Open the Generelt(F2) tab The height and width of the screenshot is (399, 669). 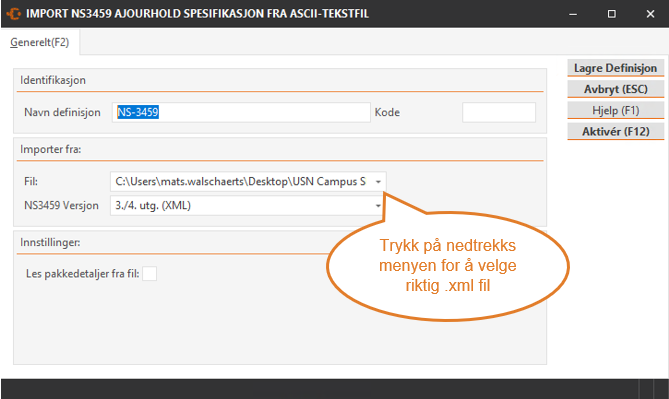(x=40, y=42)
